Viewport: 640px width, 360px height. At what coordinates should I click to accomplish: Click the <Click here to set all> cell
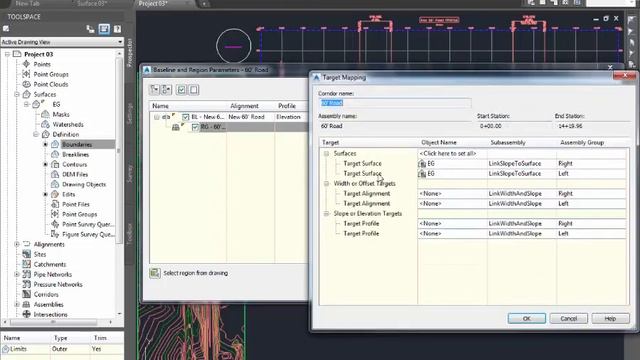click(x=452, y=153)
